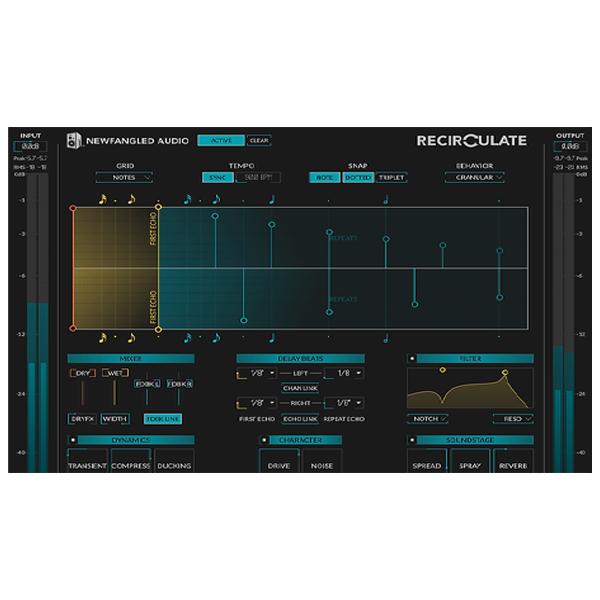
Task: Click the Recirculate plugin logo
Action: [x=471, y=141]
